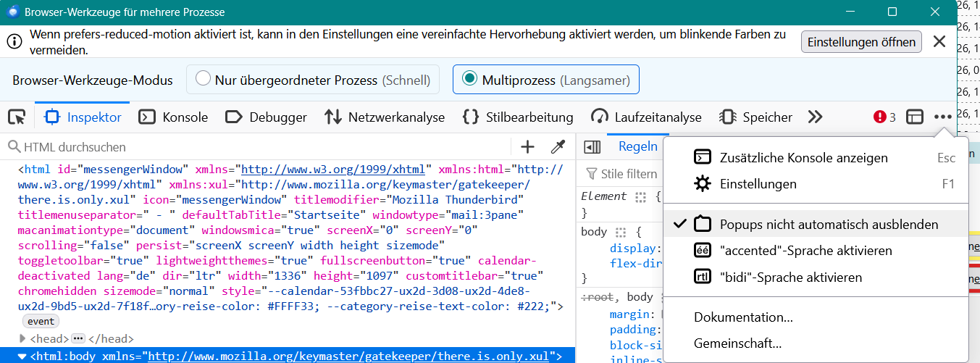
Task: Click the three-dot toolbox menu button
Action: 942,117
